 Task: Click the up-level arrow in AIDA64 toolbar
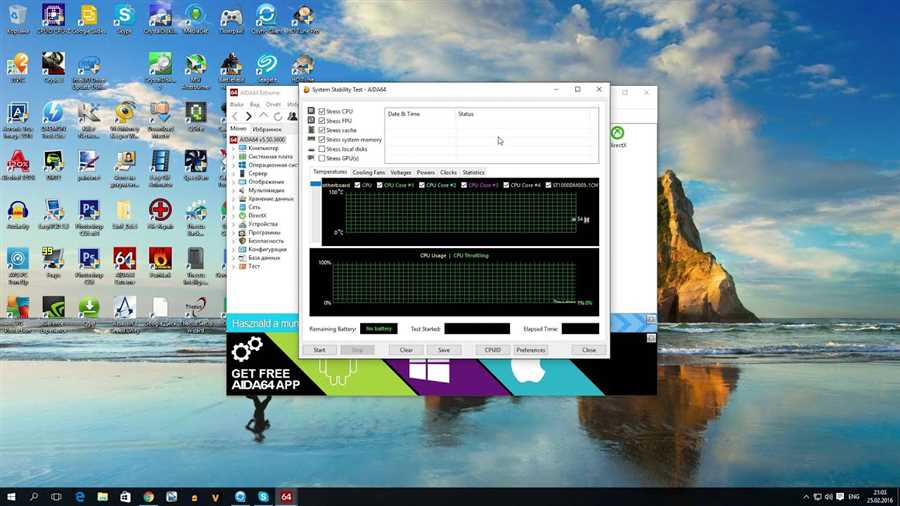click(x=263, y=116)
